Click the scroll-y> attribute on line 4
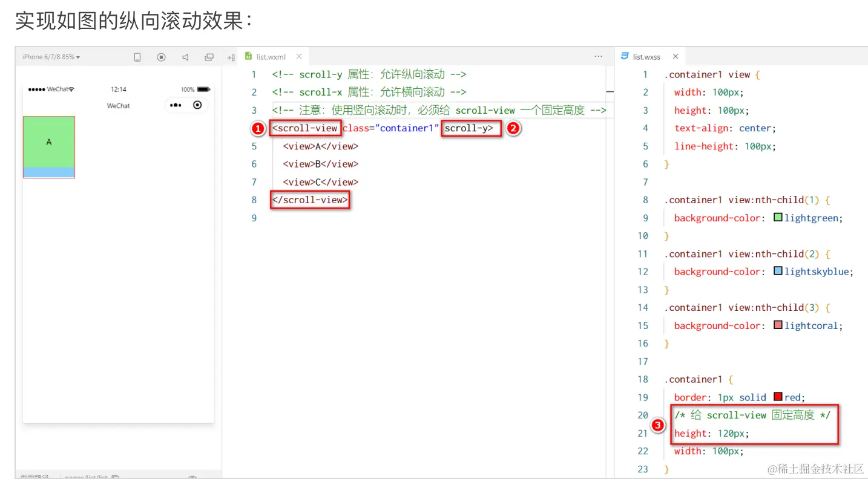 469,128
